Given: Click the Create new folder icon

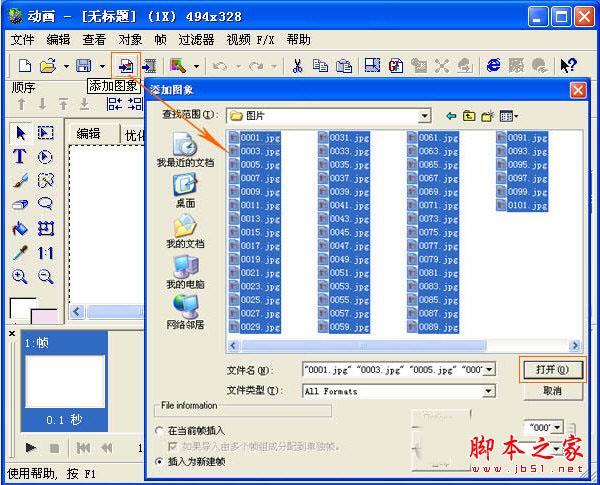Looking at the screenshot, I should click(488, 116).
